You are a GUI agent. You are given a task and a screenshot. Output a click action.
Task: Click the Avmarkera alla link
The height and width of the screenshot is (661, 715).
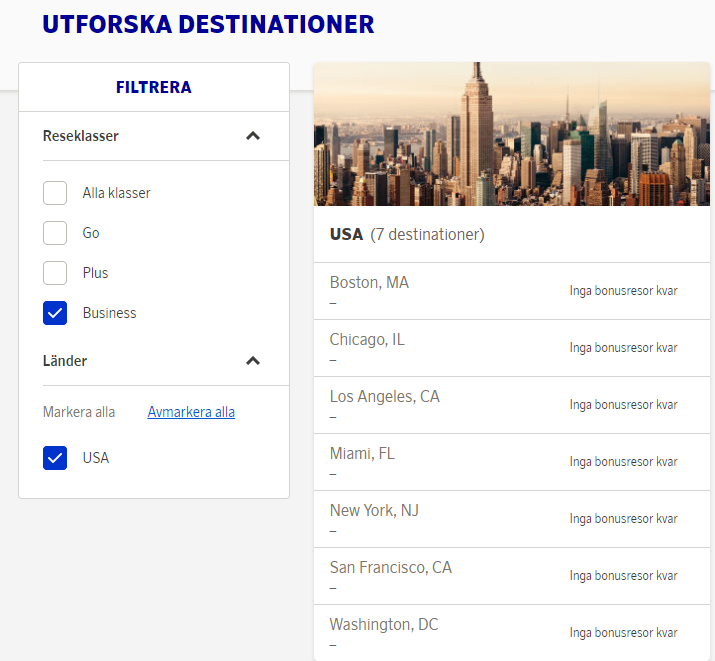(x=191, y=412)
